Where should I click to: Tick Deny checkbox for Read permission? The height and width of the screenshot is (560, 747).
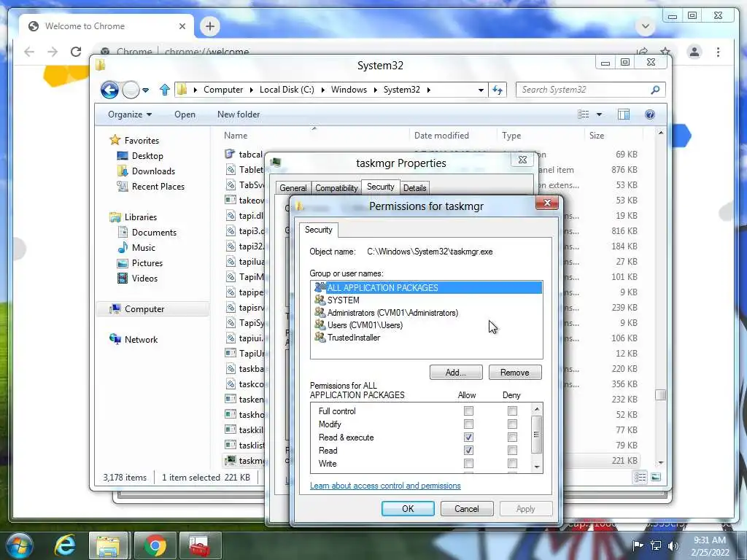tap(512, 450)
